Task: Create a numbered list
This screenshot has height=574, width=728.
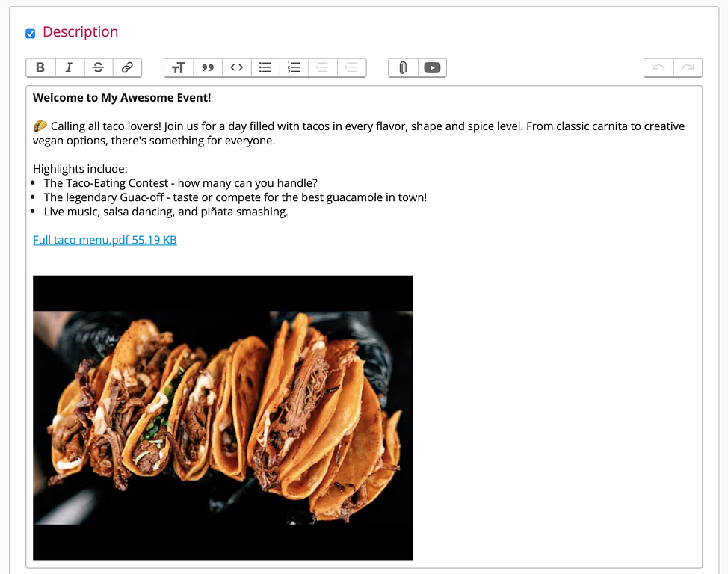Action: (294, 67)
